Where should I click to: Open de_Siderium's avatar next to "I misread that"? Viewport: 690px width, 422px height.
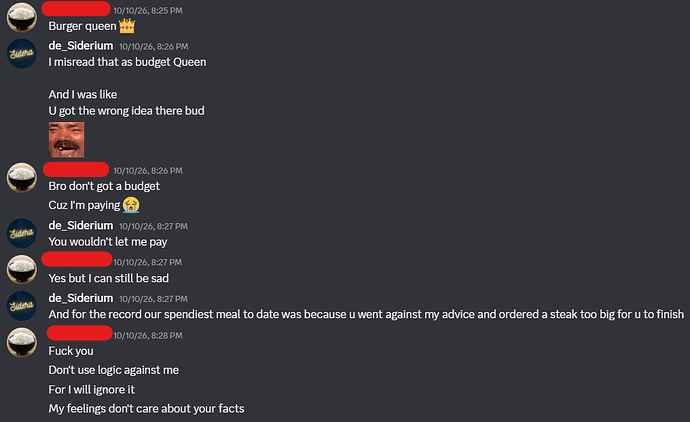point(22,54)
